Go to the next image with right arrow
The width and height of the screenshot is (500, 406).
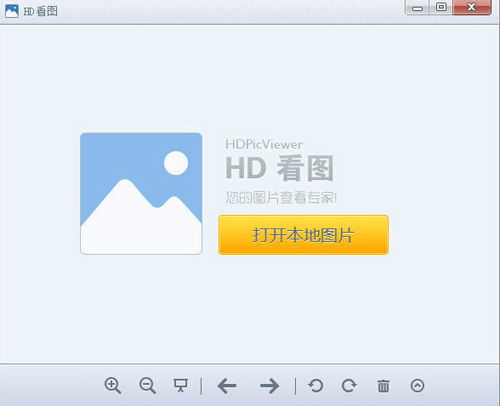click(x=270, y=386)
